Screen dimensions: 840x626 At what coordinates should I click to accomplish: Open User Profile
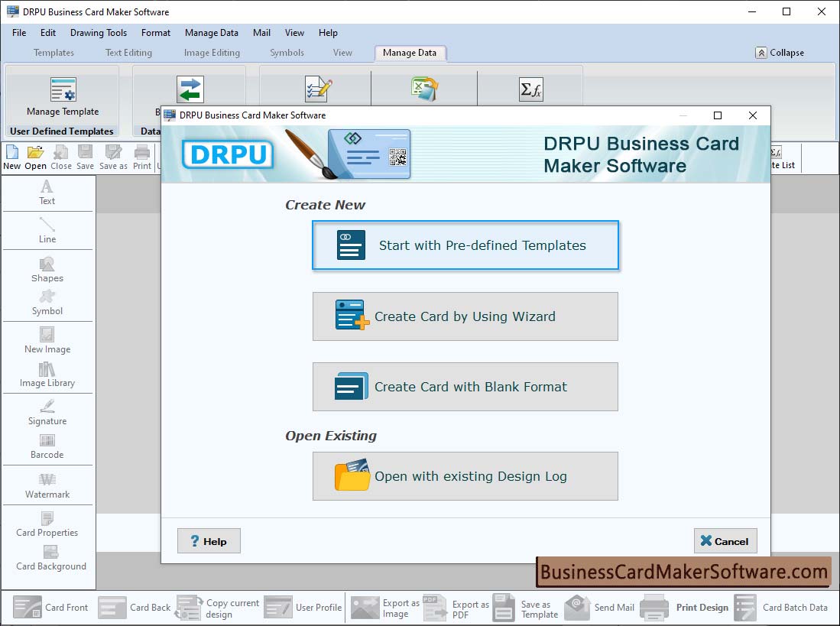(x=303, y=607)
